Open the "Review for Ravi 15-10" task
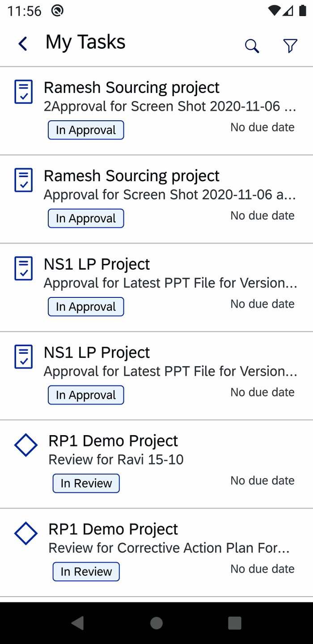Image resolution: width=313 pixels, height=644 pixels. coord(116,460)
